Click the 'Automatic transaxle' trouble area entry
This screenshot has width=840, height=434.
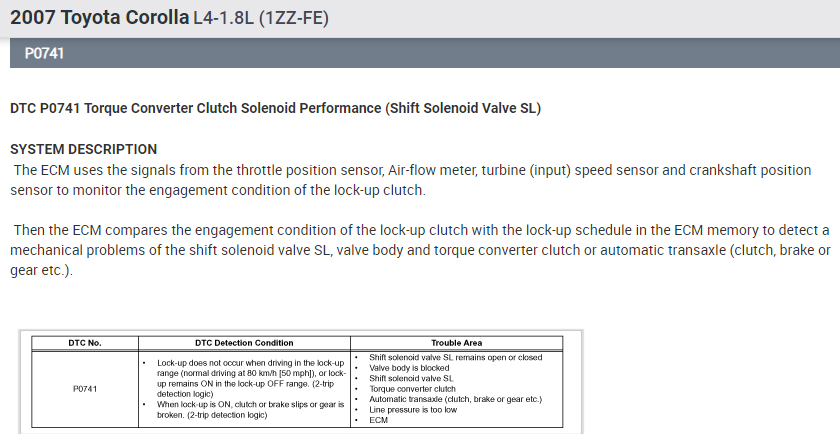tap(455, 399)
